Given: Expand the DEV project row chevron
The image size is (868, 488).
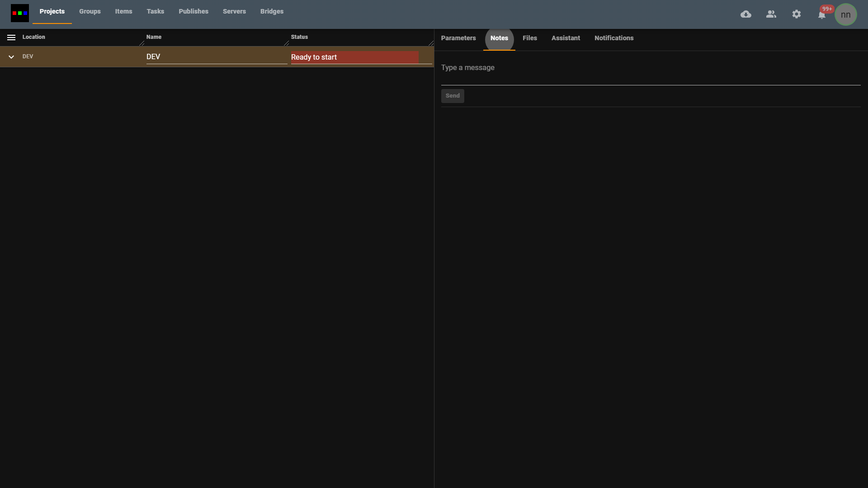Looking at the screenshot, I should 11,57.
